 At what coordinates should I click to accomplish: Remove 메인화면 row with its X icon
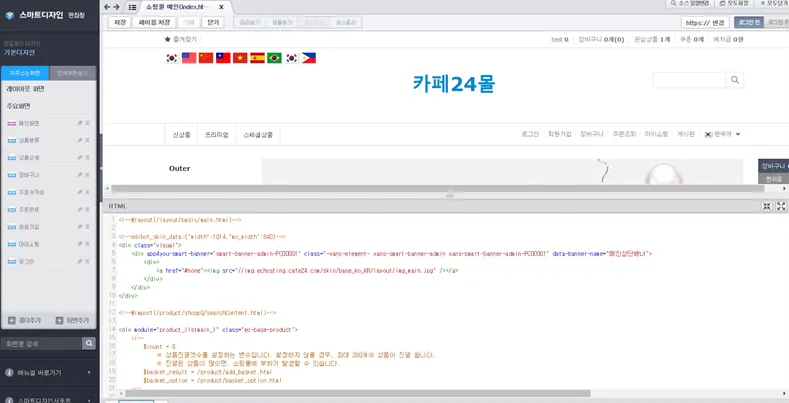[x=88, y=123]
